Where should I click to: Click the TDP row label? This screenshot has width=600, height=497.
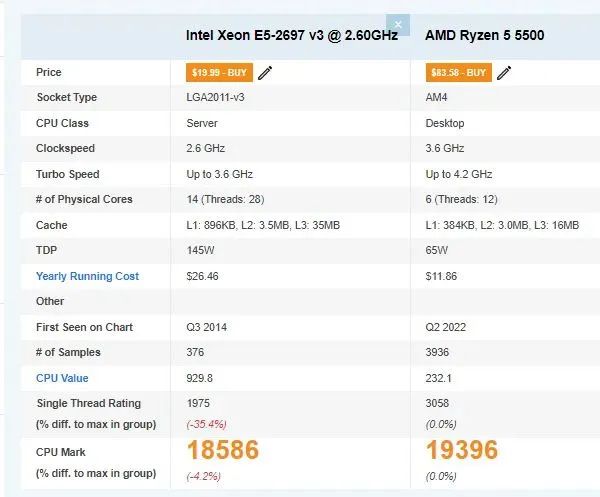click(46, 250)
